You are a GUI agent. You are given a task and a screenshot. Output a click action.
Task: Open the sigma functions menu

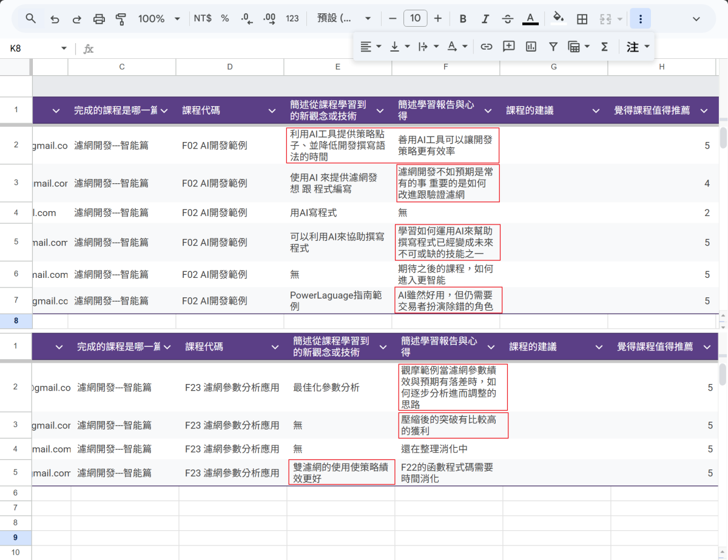click(604, 46)
